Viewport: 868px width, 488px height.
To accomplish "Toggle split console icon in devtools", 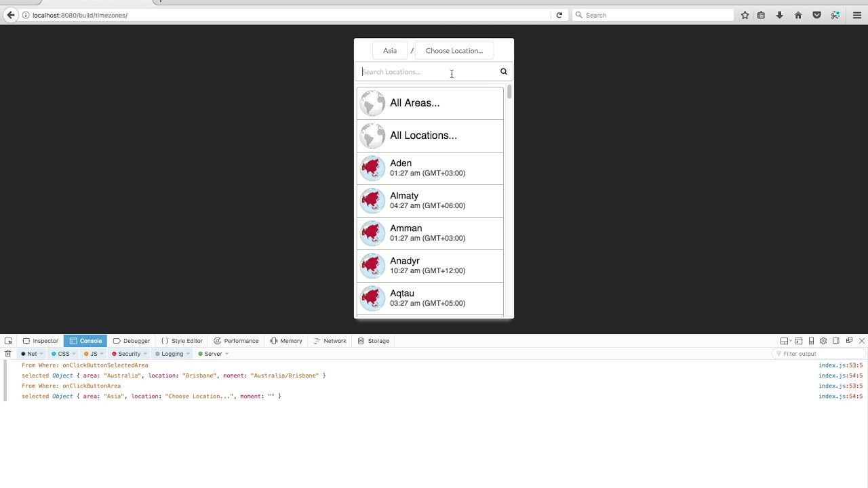I will point(799,341).
